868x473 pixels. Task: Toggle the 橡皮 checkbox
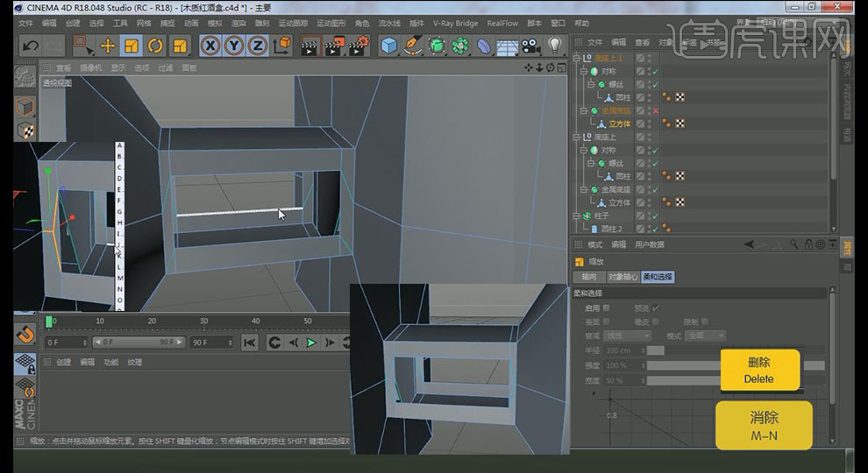point(656,321)
